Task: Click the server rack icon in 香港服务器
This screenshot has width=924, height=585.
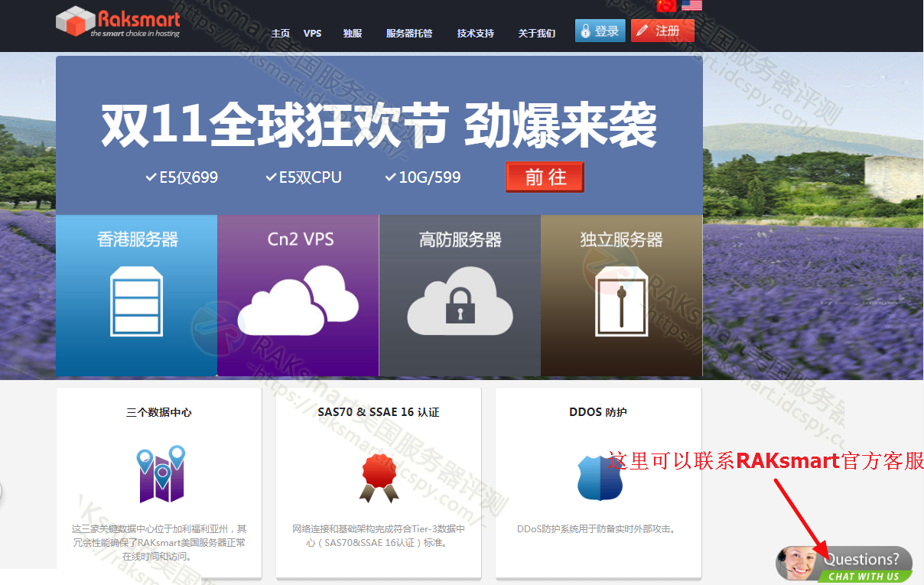Action: pos(138,302)
